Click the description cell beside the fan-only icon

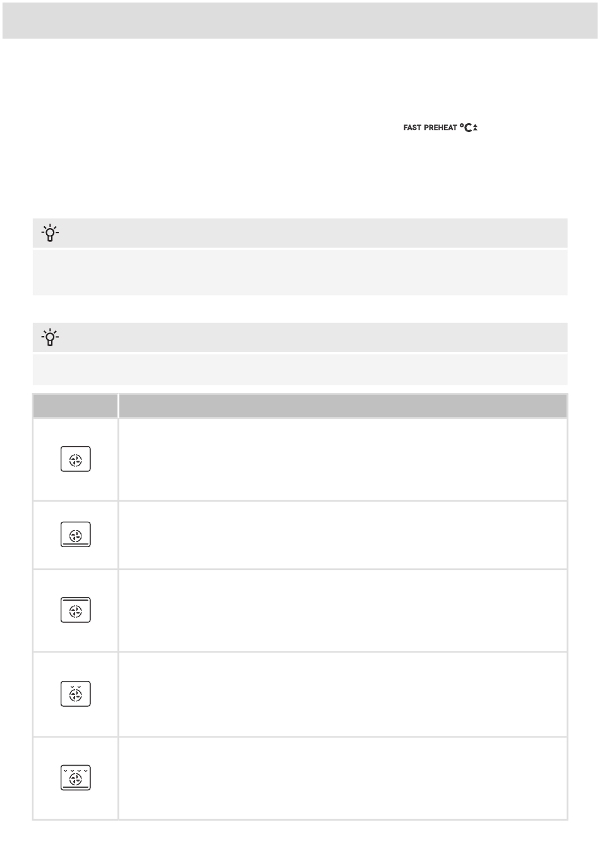pyautogui.click(x=343, y=459)
